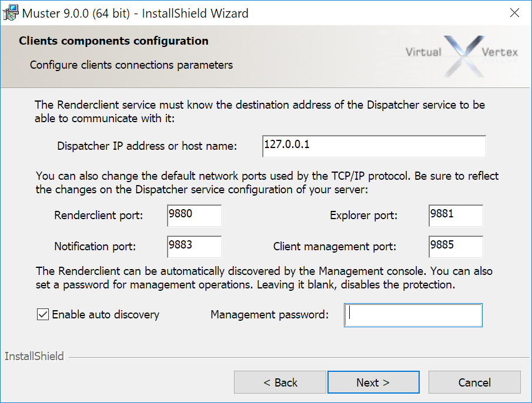
Task: Focus the Renderclient port field
Action: [x=194, y=216]
